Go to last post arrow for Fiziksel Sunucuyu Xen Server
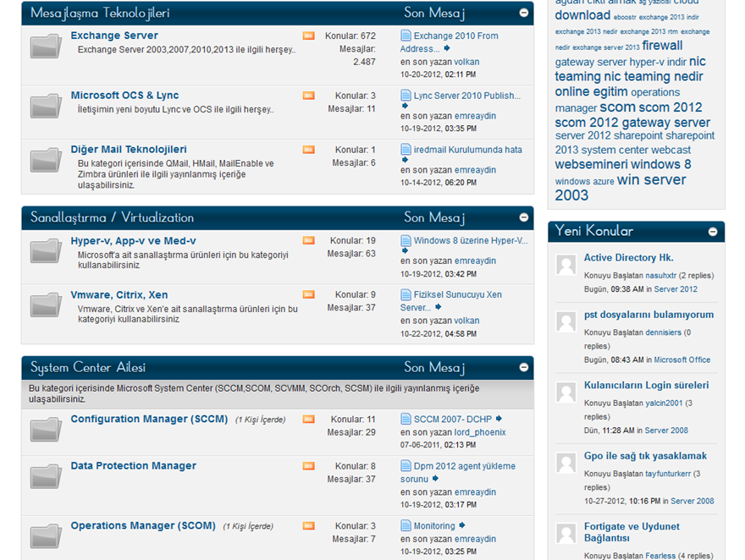Screen dimensions: 745x560 pyautogui.click(x=438, y=307)
